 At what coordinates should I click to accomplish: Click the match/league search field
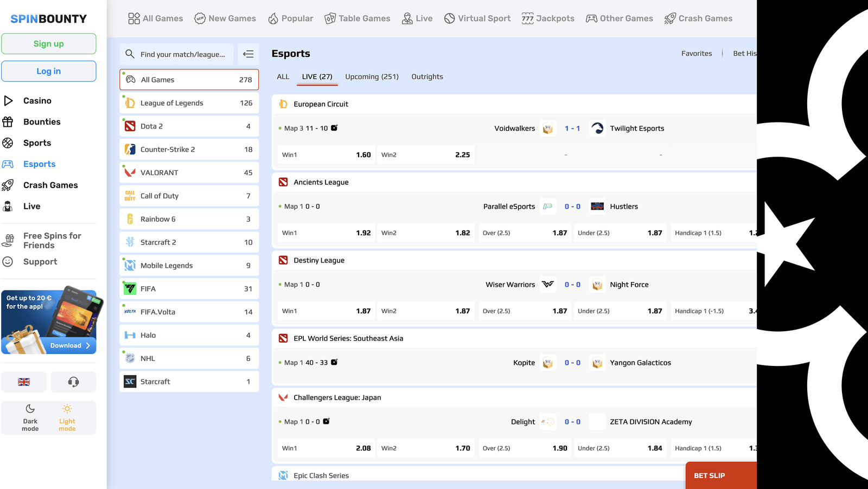(182, 54)
